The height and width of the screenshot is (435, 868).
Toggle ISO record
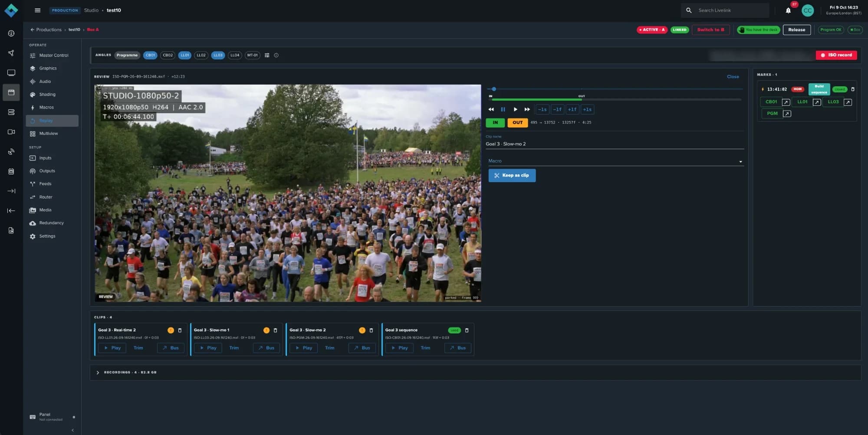(836, 55)
